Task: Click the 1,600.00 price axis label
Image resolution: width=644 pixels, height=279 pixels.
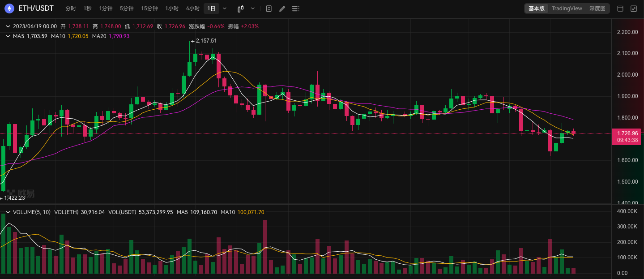Action: tap(627, 160)
